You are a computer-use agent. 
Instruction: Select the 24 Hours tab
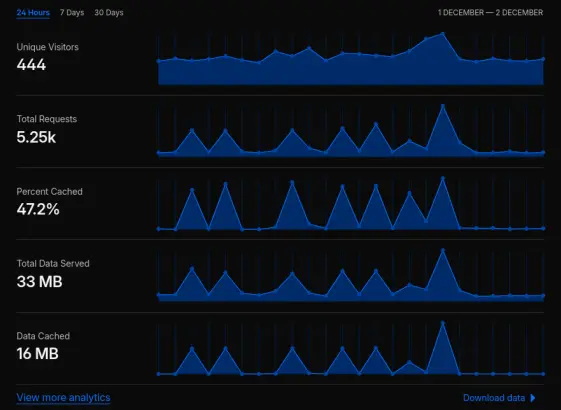pyautogui.click(x=33, y=13)
